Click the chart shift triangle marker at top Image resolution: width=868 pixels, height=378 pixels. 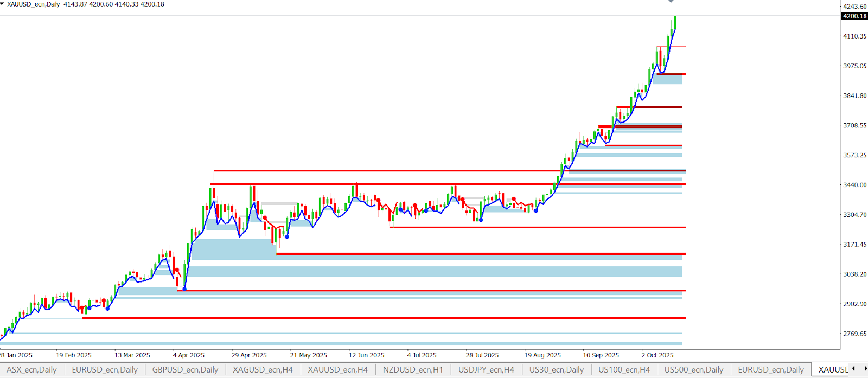671,2
